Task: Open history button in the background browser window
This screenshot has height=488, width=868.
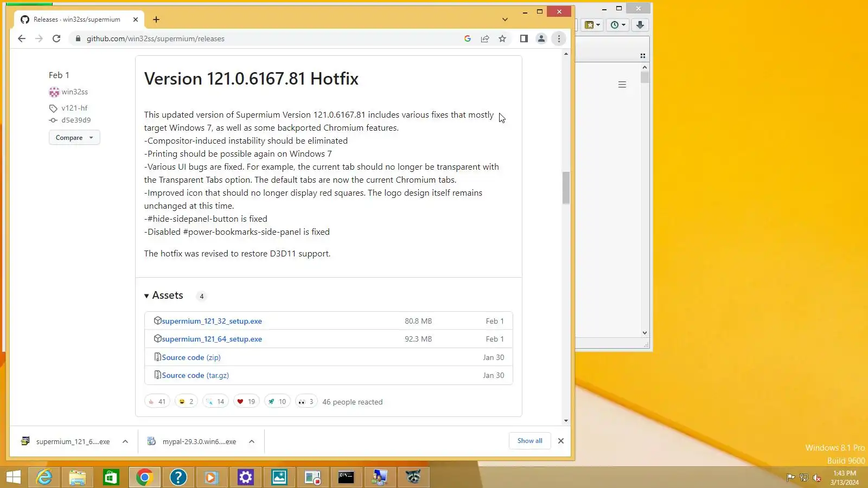Action: point(617,25)
